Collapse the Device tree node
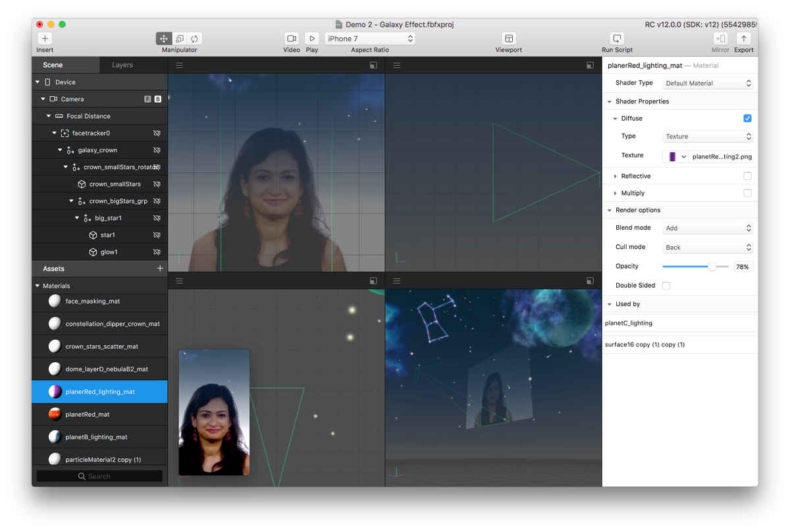The height and width of the screenshot is (532, 790). point(38,82)
